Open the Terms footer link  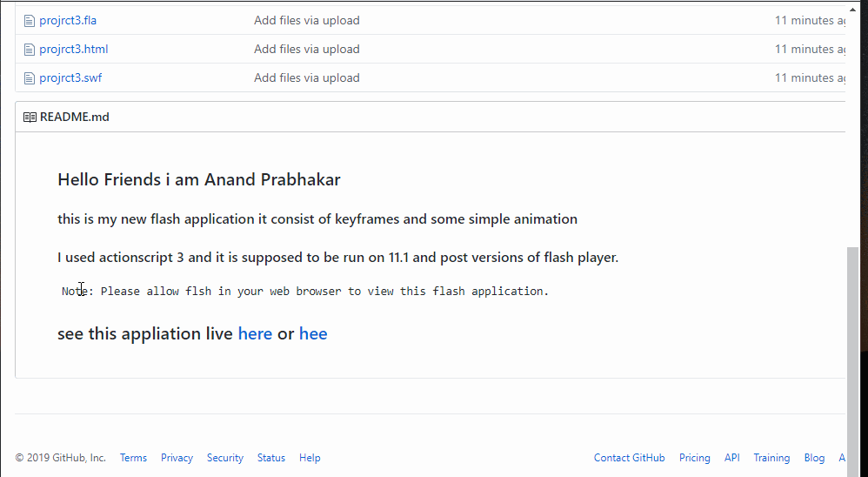pos(133,458)
